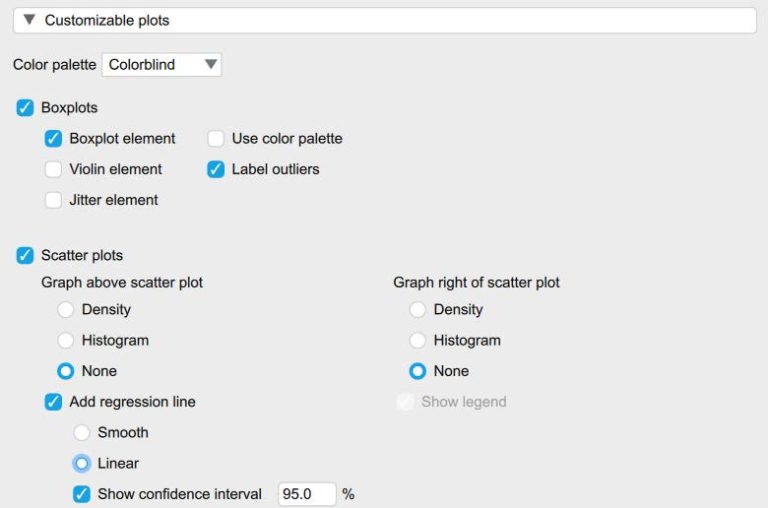Collapse the Customizable plots section

point(30,20)
